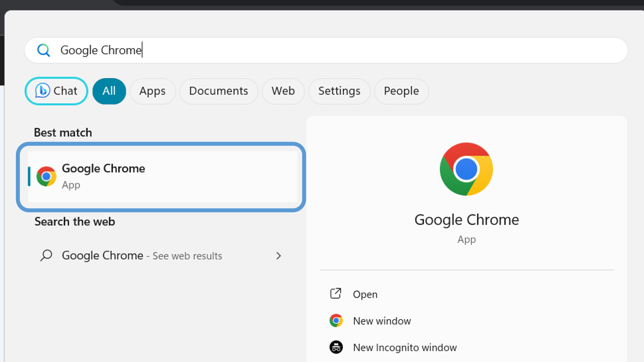
Task: Click the Open external-link icon
Action: click(x=335, y=294)
